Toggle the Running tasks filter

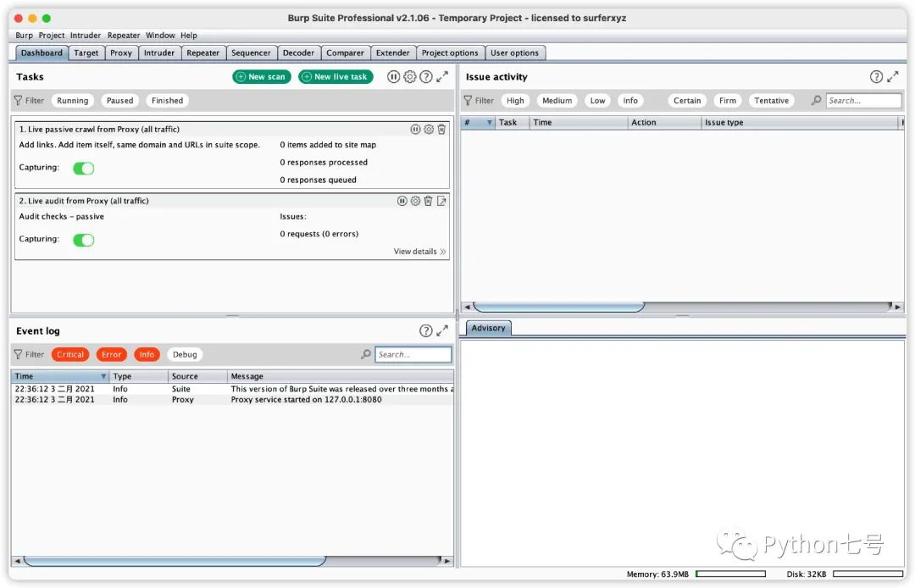[x=72, y=100]
